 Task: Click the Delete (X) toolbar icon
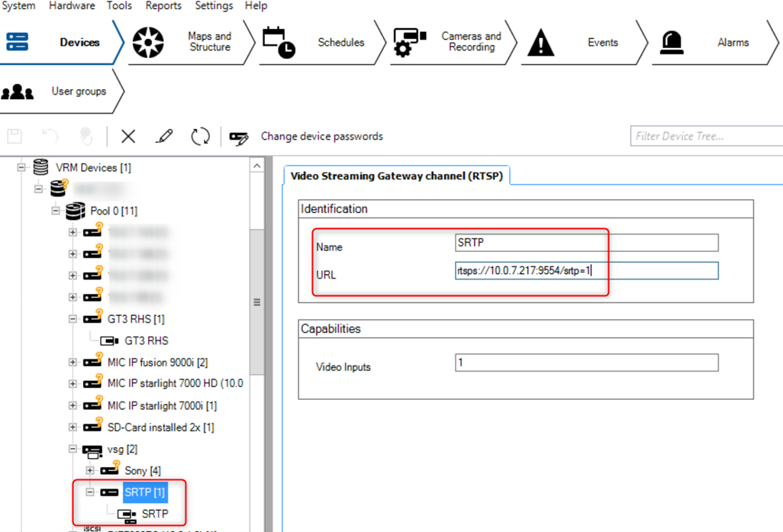point(127,136)
